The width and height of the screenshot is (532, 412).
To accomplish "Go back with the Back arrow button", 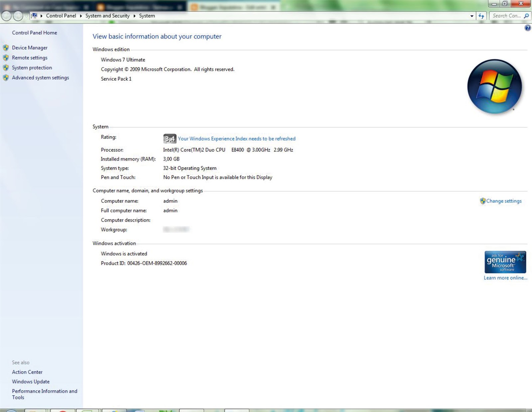I will [6, 16].
